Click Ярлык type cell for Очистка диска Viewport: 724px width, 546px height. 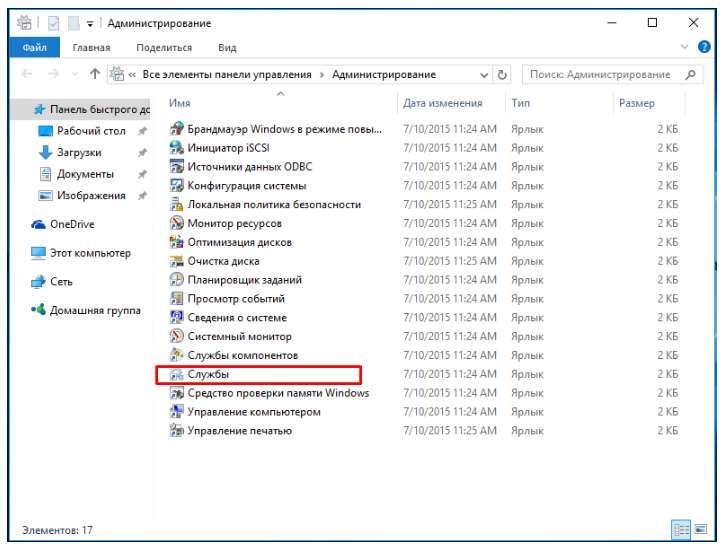[x=527, y=261]
